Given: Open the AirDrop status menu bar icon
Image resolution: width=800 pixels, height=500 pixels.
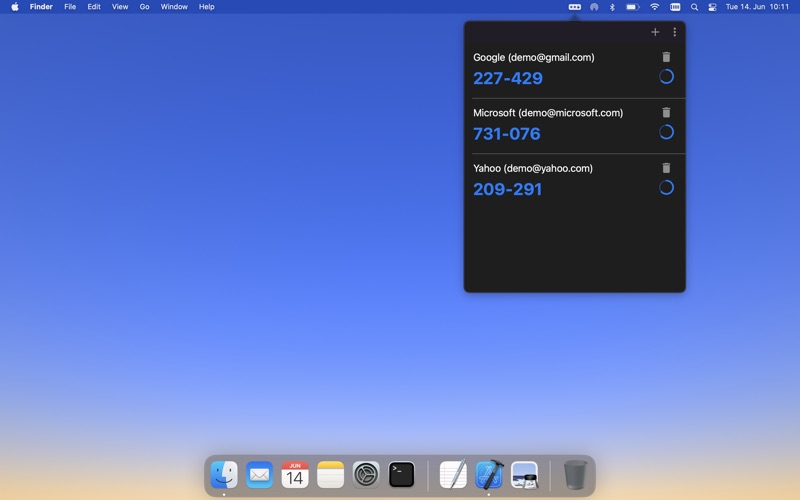Looking at the screenshot, I should (594, 7).
